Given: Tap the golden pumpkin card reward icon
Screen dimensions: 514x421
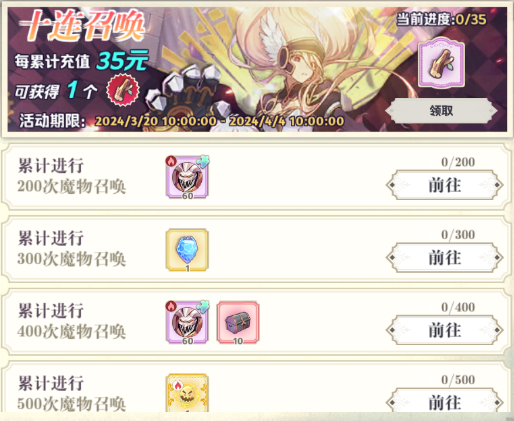Looking at the screenshot, I should [187, 393].
